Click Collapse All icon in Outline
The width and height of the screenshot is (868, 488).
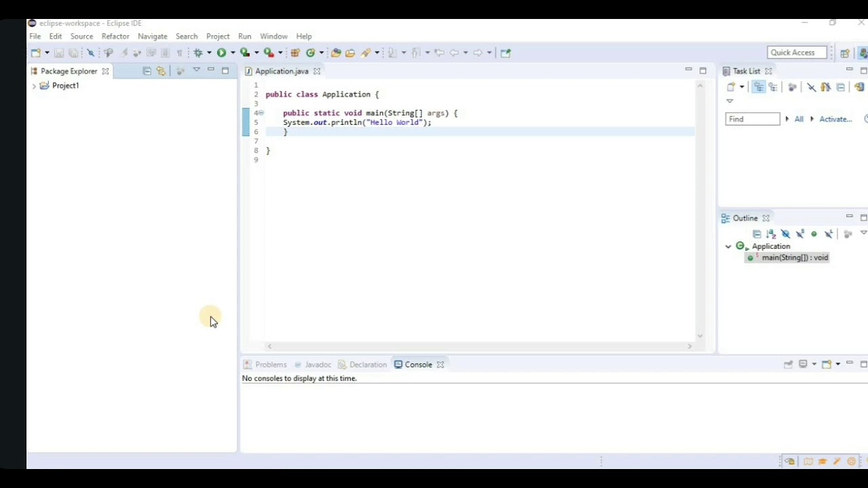coord(757,235)
